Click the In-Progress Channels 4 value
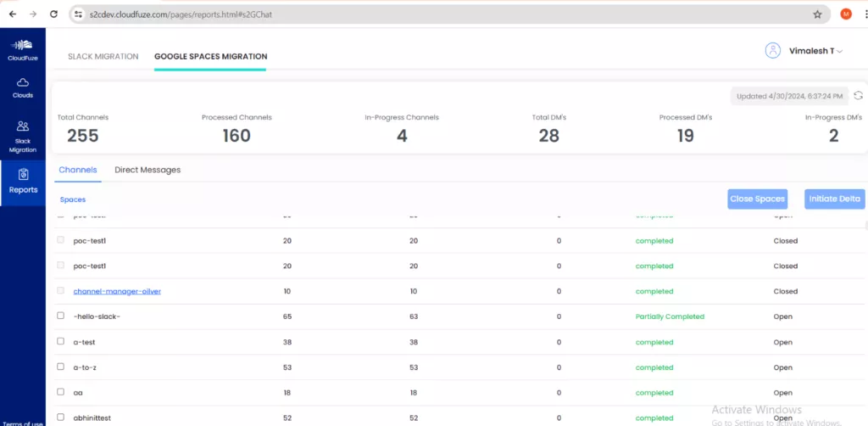Viewport: 868px width, 426px height. point(402,136)
